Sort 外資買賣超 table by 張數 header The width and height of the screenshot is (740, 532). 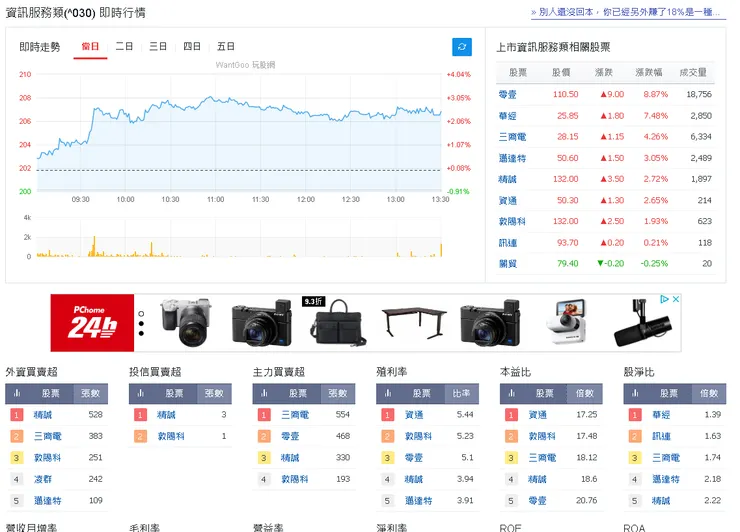tap(91, 393)
